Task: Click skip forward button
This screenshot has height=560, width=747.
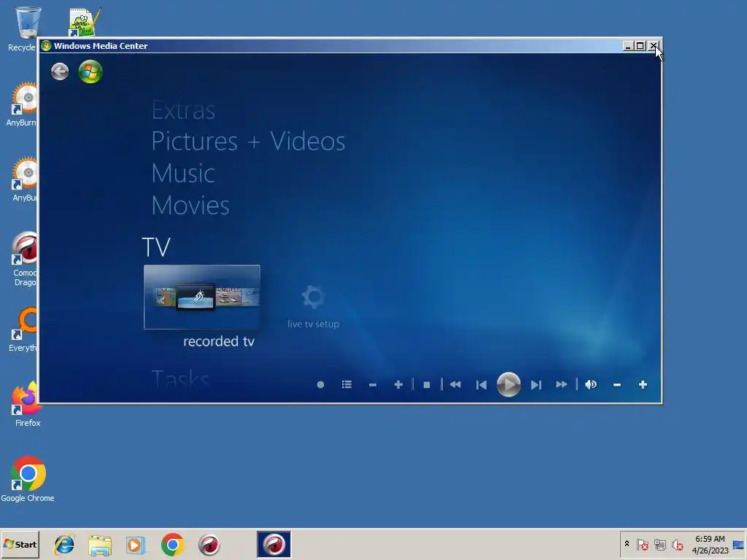Action: 536,385
